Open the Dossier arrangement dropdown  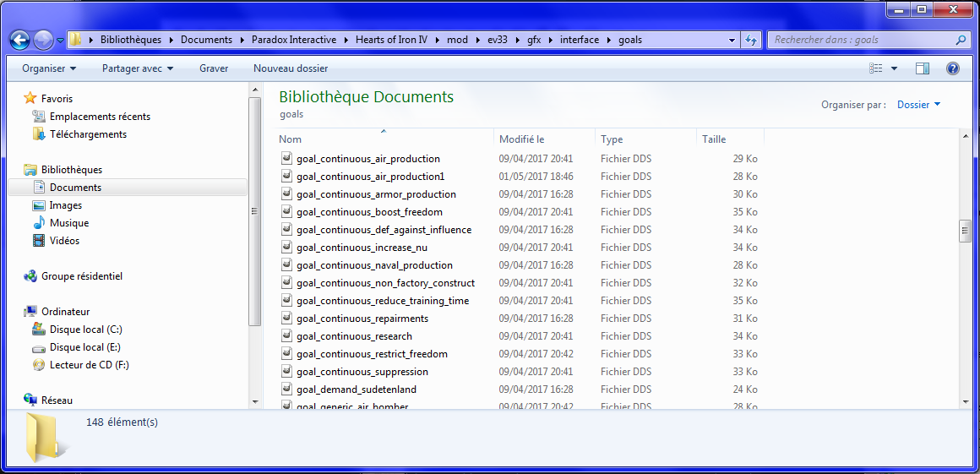(918, 105)
